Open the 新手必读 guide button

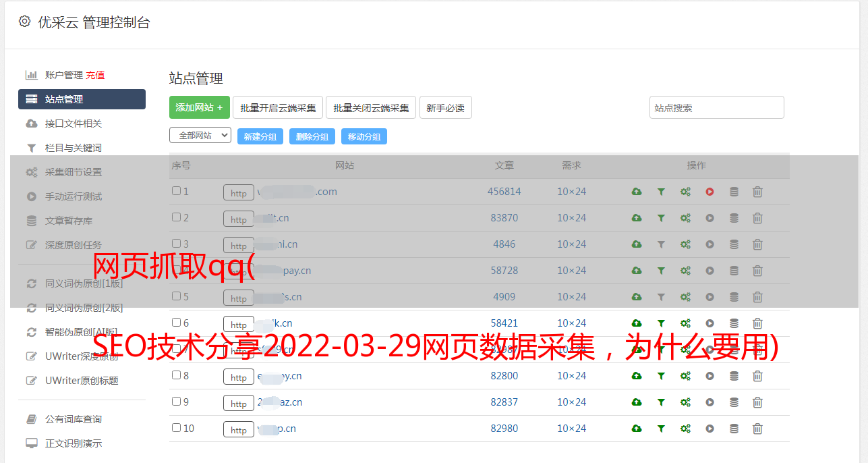click(x=445, y=107)
